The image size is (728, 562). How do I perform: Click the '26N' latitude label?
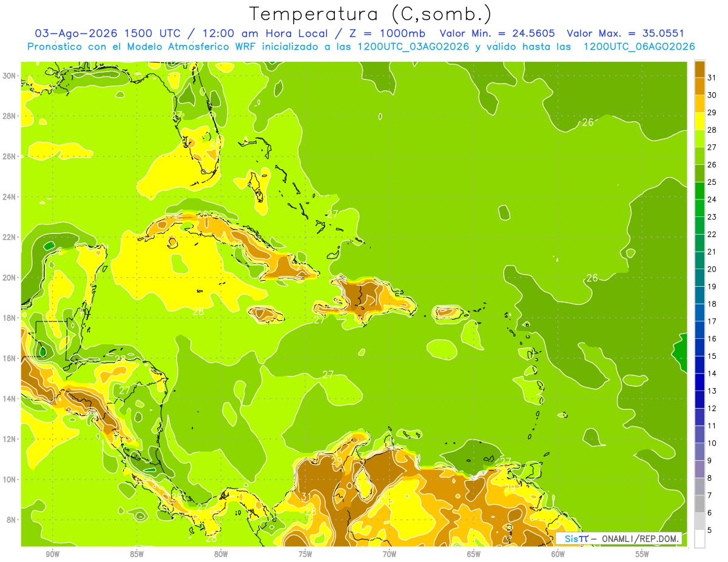[x=9, y=156]
